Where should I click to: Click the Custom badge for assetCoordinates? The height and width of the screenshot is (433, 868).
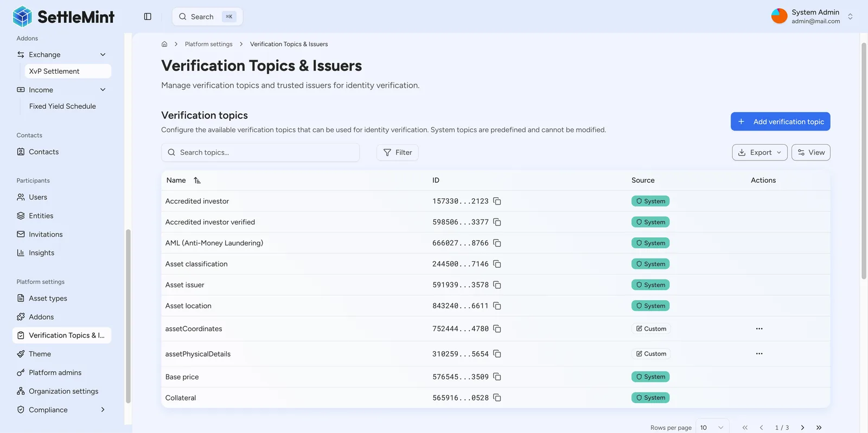click(x=651, y=329)
